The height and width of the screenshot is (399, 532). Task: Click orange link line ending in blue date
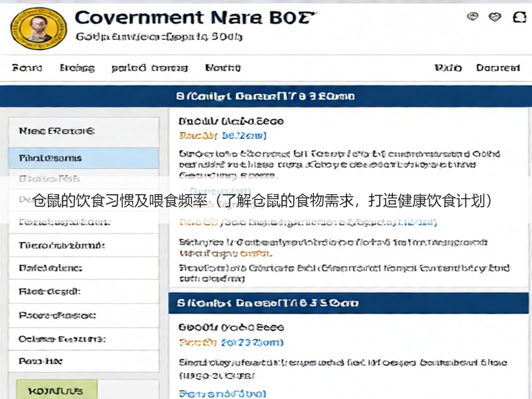click(308, 223)
